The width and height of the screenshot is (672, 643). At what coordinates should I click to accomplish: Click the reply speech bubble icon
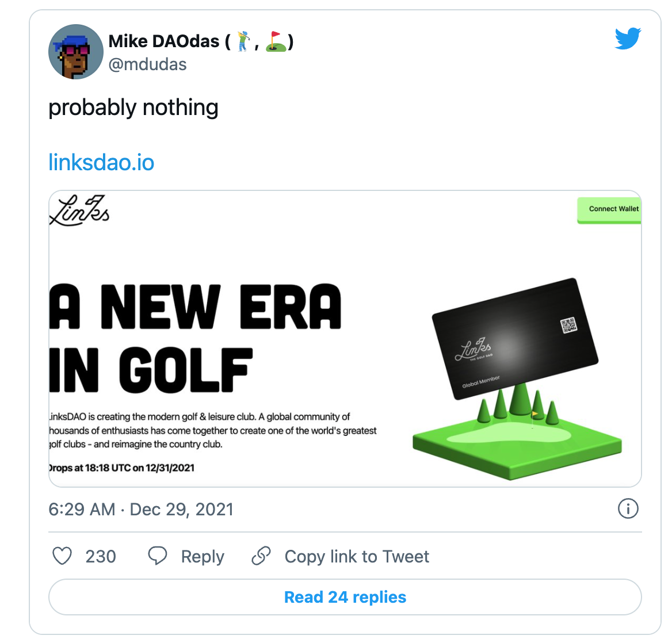pyautogui.click(x=157, y=556)
